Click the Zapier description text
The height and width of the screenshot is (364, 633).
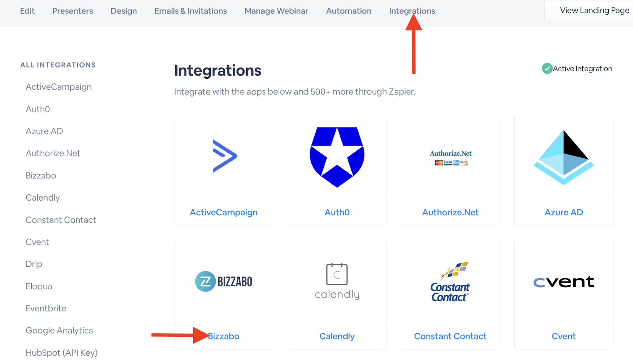[x=295, y=92]
